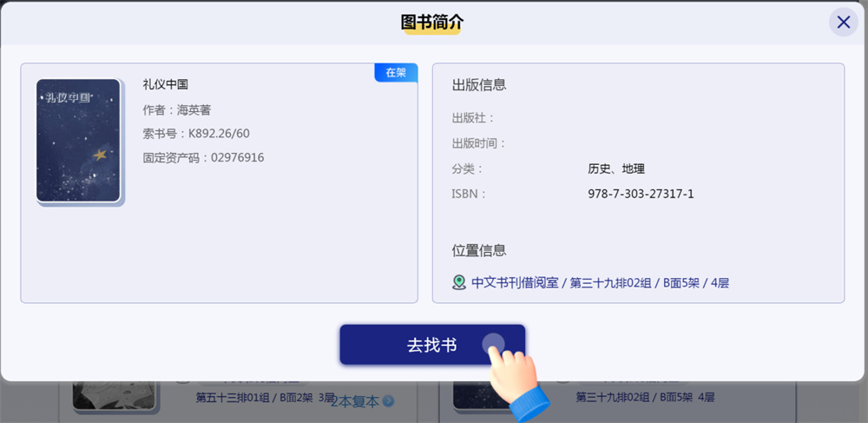
Task: Click the call number K892.26/60
Action: click(196, 134)
